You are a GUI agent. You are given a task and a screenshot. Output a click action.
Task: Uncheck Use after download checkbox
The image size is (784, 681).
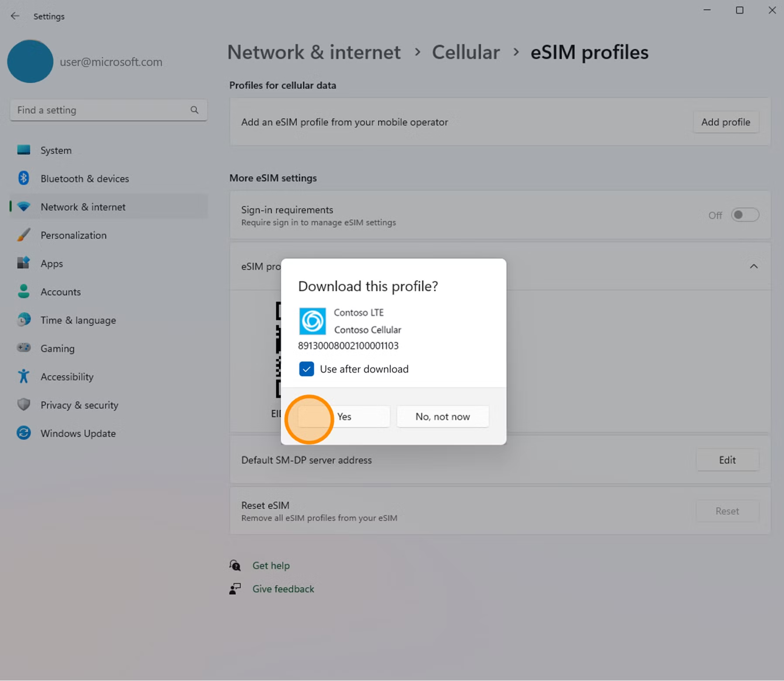point(307,369)
